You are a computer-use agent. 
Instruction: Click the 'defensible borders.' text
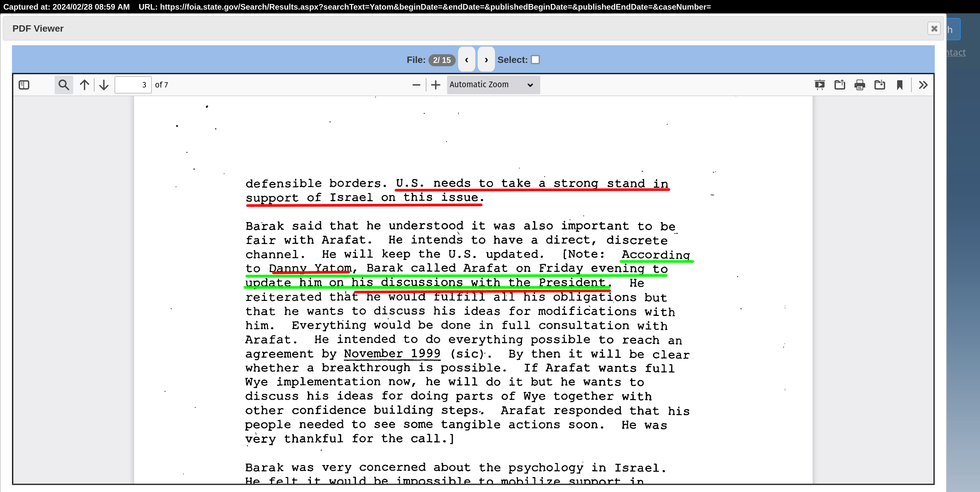(x=316, y=183)
